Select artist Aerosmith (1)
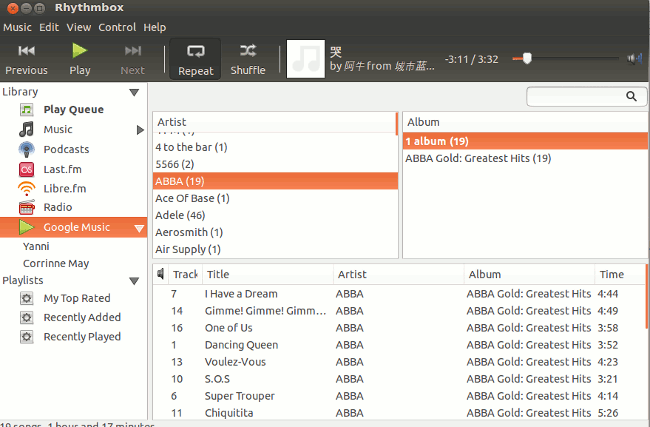Image resolution: width=650 pixels, height=427 pixels. pyautogui.click(x=275, y=232)
